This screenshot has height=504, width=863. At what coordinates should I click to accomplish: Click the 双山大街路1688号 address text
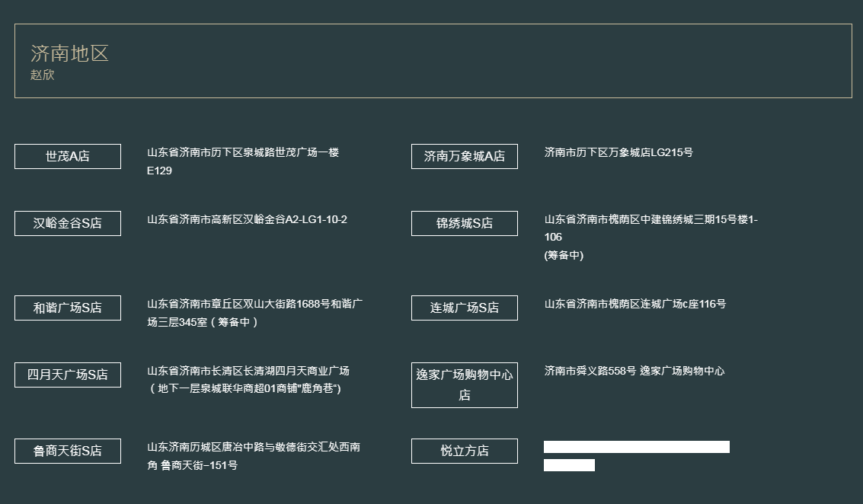(x=255, y=312)
